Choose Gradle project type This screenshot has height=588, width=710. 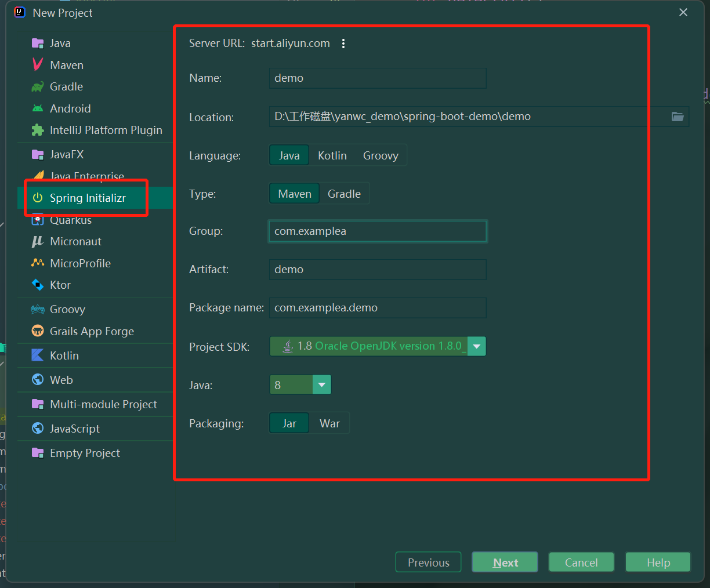click(x=344, y=194)
